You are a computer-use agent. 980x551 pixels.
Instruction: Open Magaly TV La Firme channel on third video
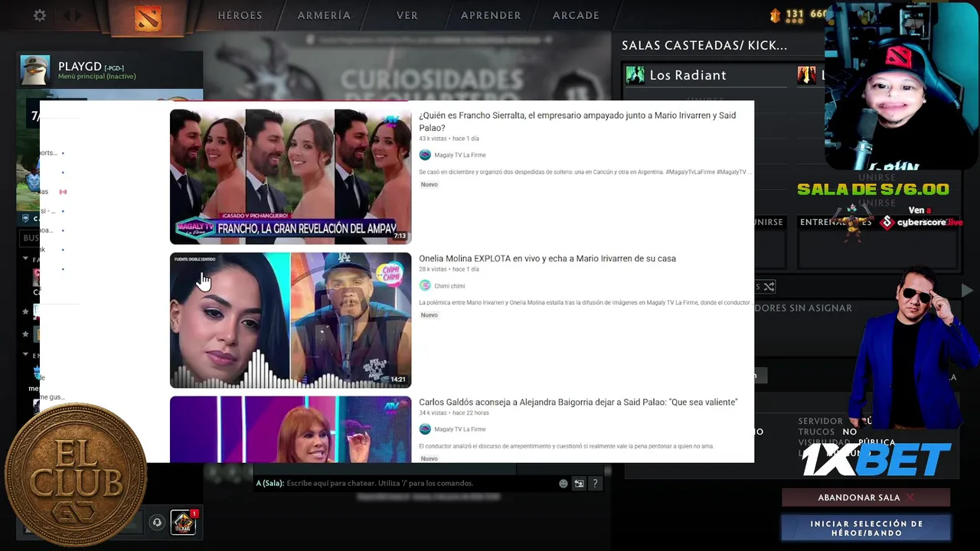tap(460, 429)
